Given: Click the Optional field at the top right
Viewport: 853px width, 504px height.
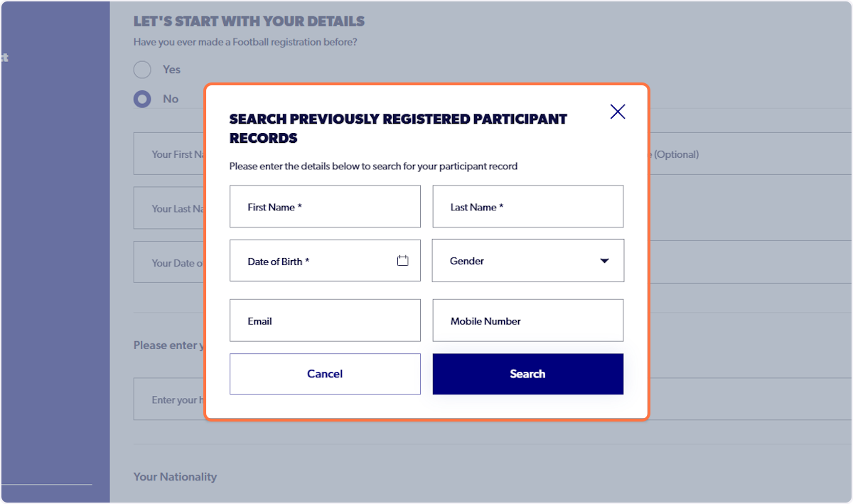Looking at the screenshot, I should 675,154.
